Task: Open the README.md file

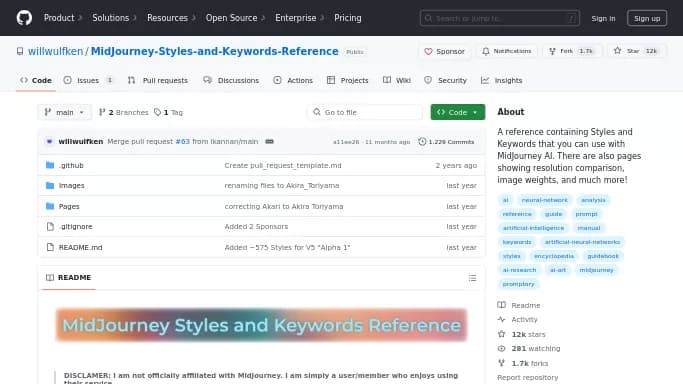Action: tap(81, 247)
